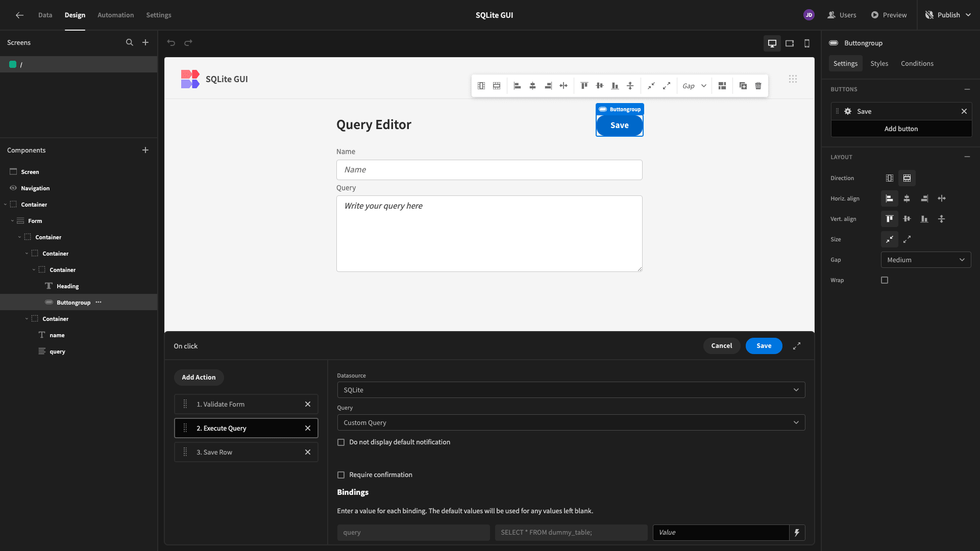Viewport: 980px width, 551px height.
Task: Set horizontal align to center in the Layout panel
Action: pyautogui.click(x=907, y=198)
